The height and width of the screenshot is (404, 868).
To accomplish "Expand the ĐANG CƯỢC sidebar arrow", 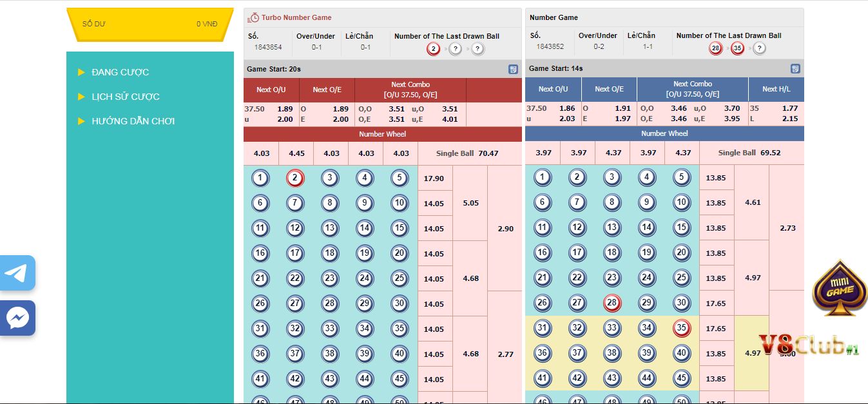I will [x=82, y=72].
